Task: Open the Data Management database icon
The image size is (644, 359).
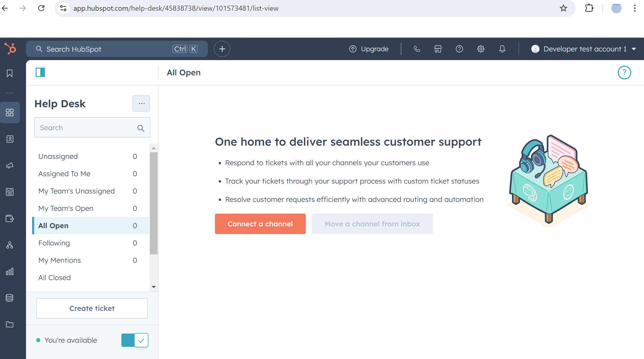Action: click(x=10, y=298)
